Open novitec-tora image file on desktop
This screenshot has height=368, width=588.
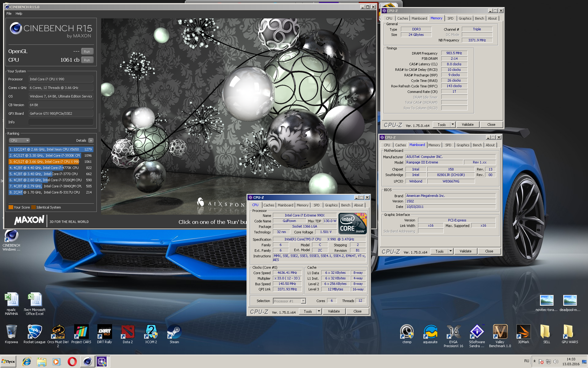(x=547, y=303)
